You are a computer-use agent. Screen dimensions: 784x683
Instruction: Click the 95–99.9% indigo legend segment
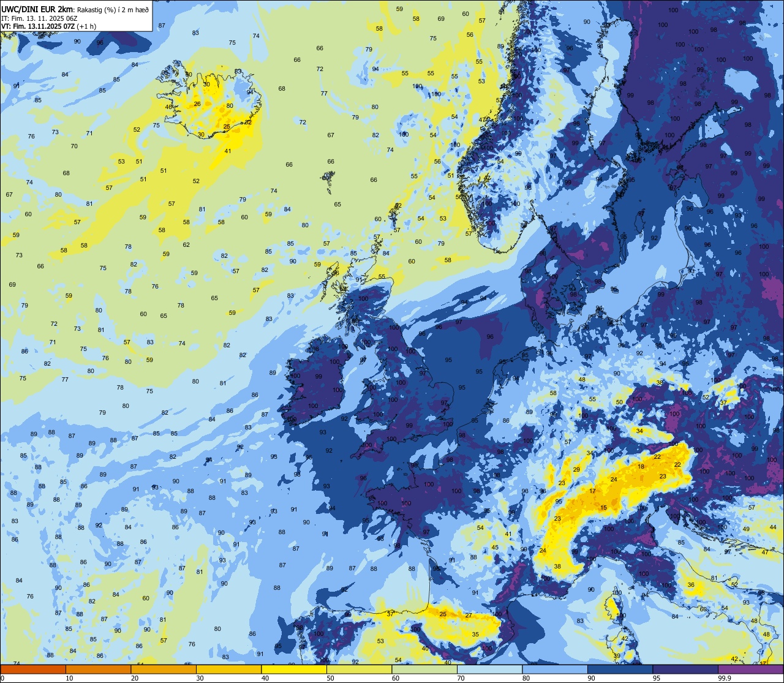click(x=685, y=669)
